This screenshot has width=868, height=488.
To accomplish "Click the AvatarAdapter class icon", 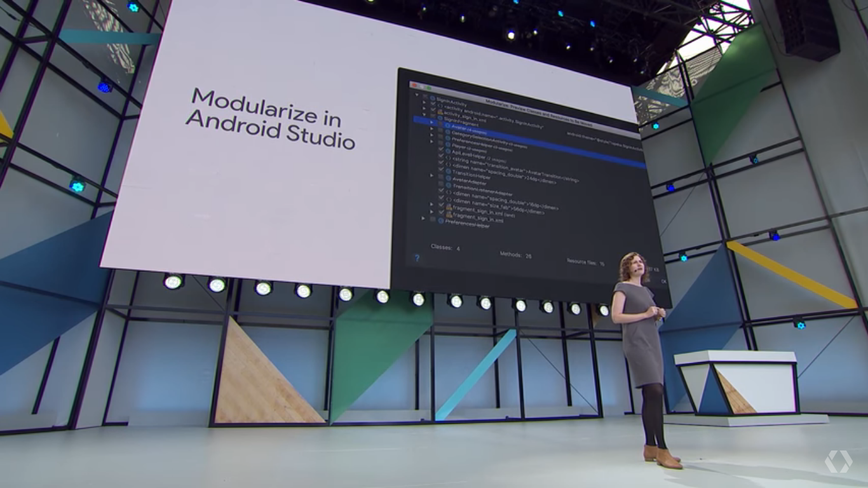I will 448,179.
